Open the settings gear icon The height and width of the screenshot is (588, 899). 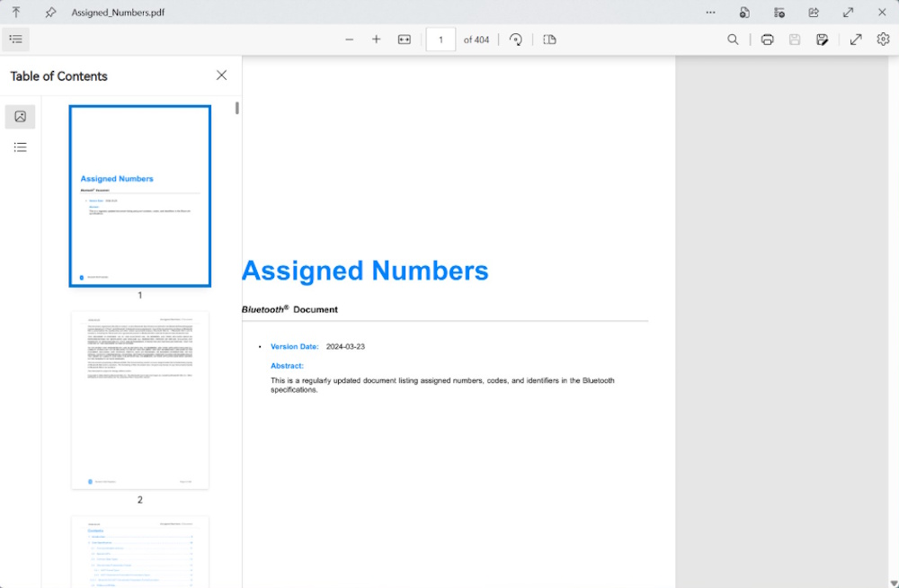pyautogui.click(x=883, y=39)
